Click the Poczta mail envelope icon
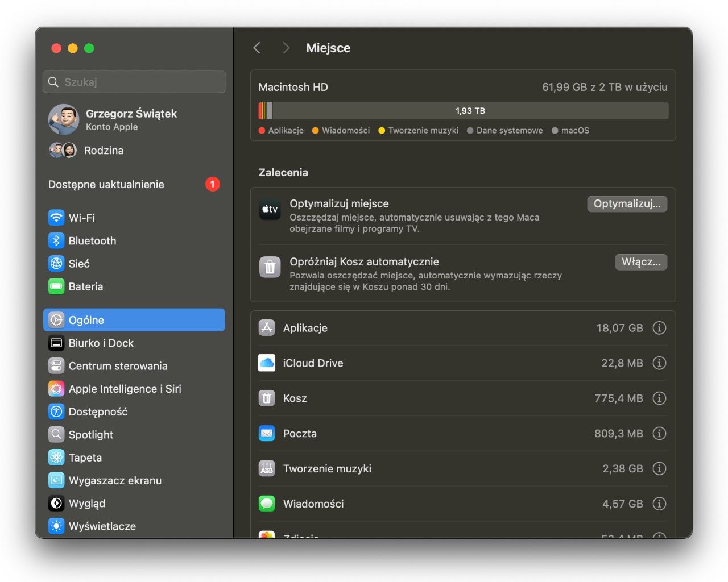The width and height of the screenshot is (728, 582). [267, 433]
